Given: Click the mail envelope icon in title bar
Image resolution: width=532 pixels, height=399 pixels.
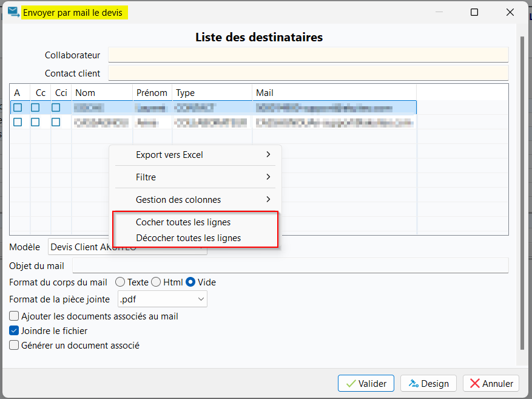Looking at the screenshot, I should [x=13, y=12].
